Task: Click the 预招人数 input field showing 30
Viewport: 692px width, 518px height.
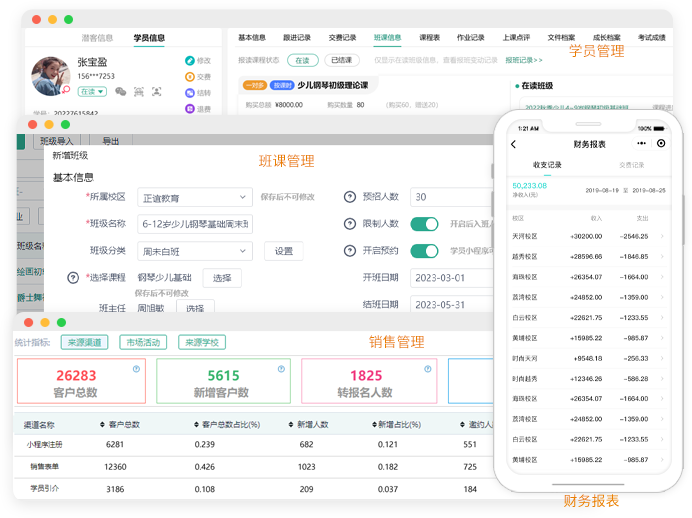Action: [x=452, y=197]
